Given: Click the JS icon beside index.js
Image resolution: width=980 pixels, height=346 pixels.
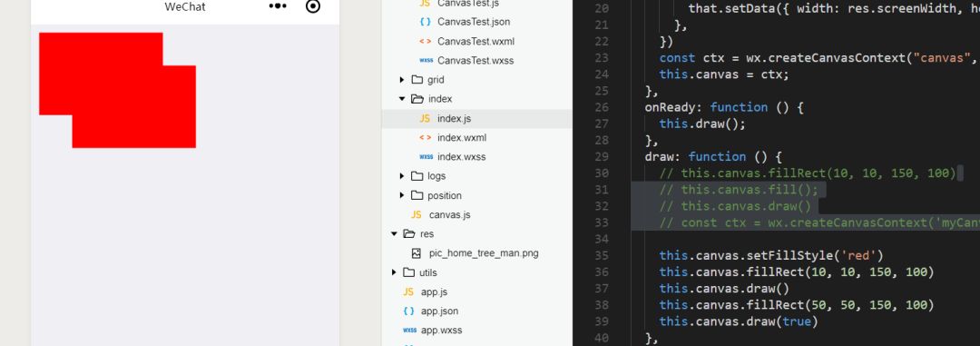Looking at the screenshot, I should (x=425, y=118).
